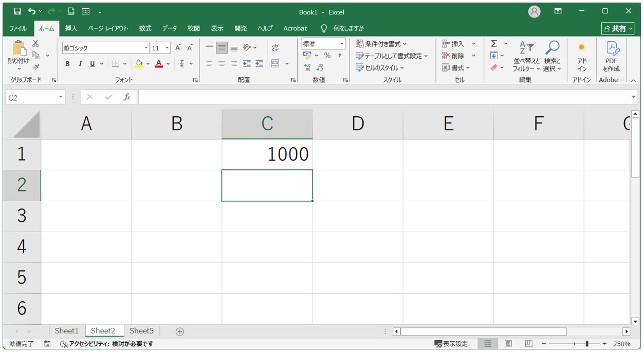Click PDFを作成 Adobe icon
Screen dimensions: 644x352
[x=612, y=57]
